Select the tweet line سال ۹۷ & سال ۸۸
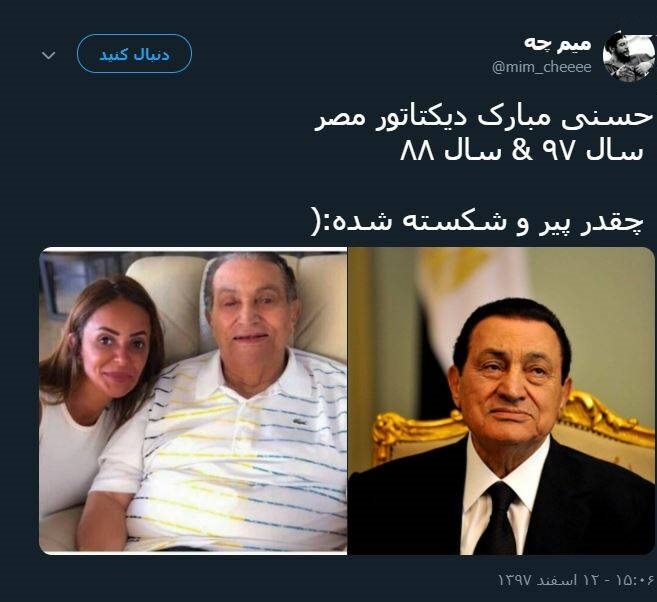Viewport: 657px width, 602px height. 522,151
